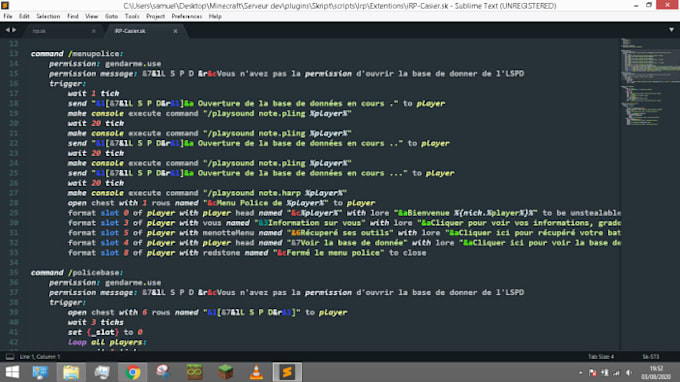Open the View menu
The height and width of the screenshot is (382, 680).
(92, 16)
